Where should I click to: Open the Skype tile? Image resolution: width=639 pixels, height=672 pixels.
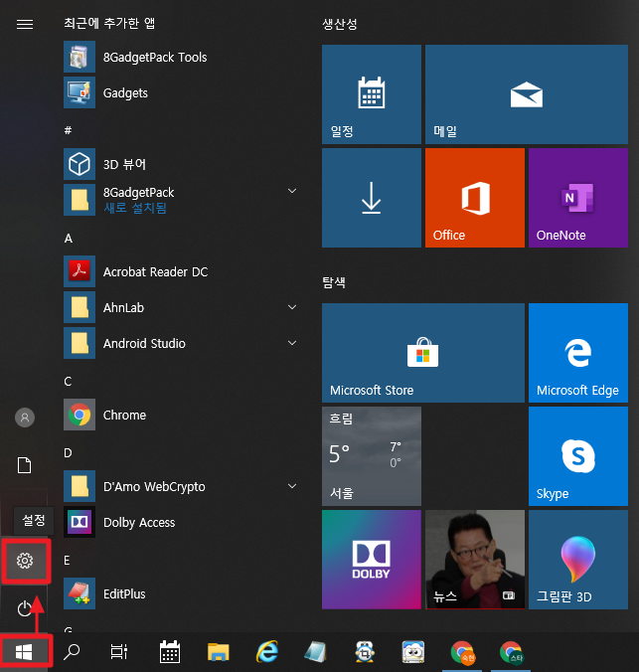pos(578,456)
